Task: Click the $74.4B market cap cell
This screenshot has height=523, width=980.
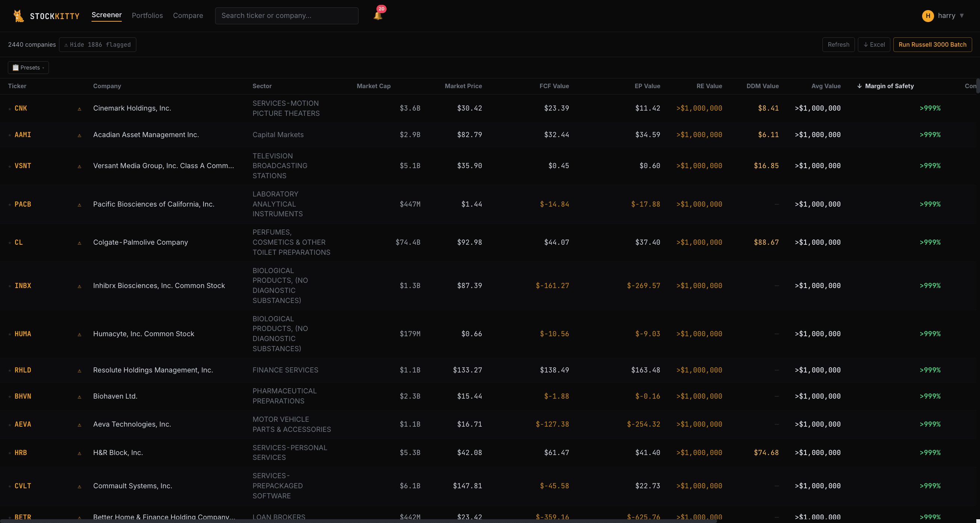Action: [407, 242]
